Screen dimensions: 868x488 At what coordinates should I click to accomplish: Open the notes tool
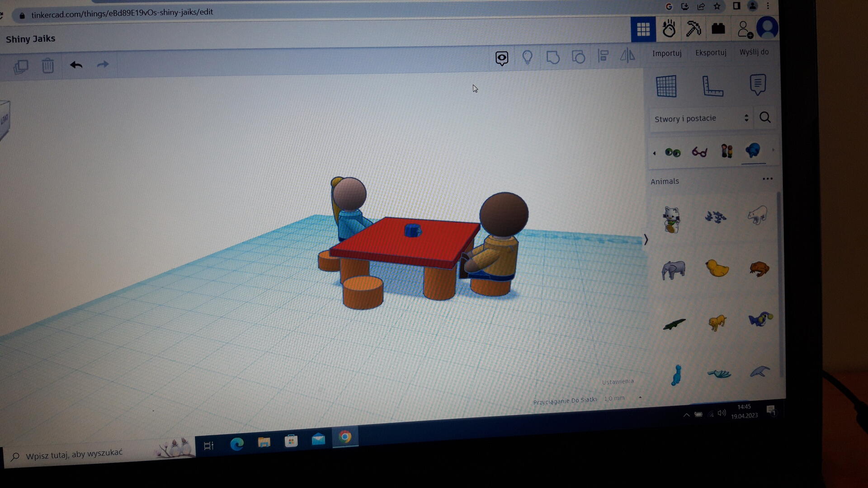(758, 84)
